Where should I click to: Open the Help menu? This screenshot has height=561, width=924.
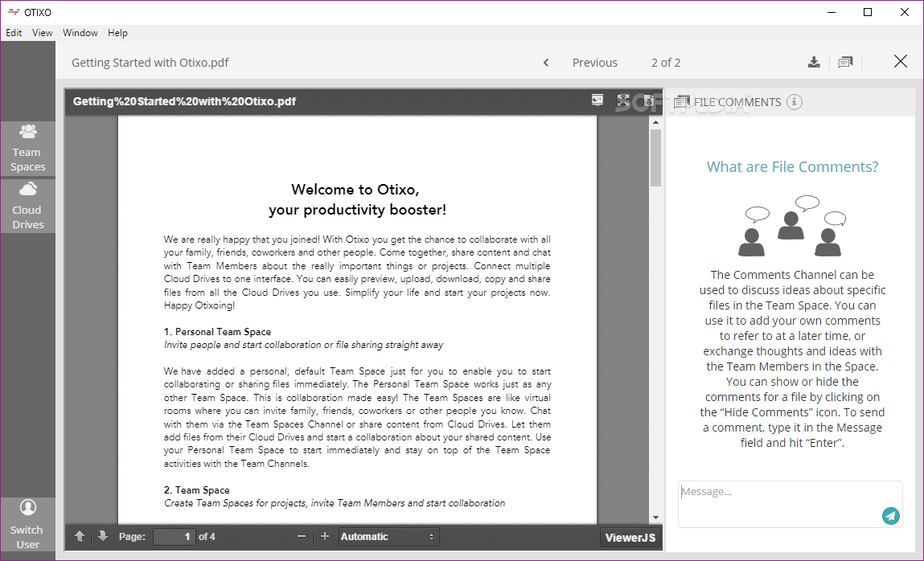click(117, 33)
